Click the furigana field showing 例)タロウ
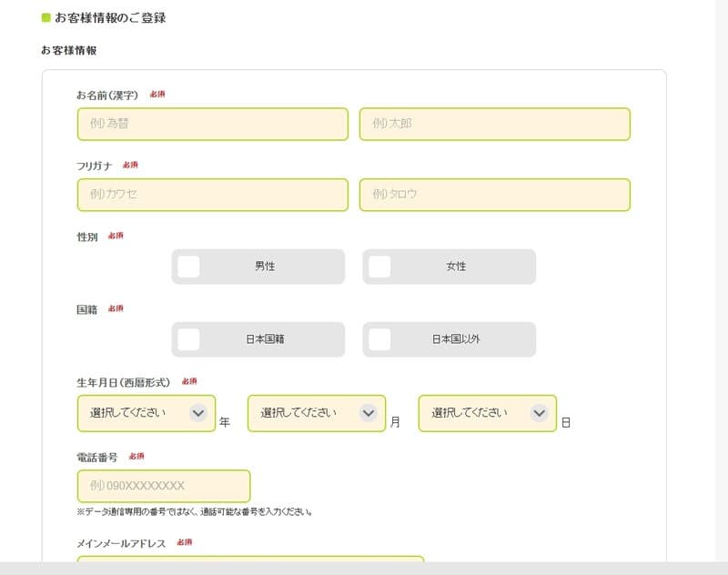The image size is (728, 575). (495, 195)
